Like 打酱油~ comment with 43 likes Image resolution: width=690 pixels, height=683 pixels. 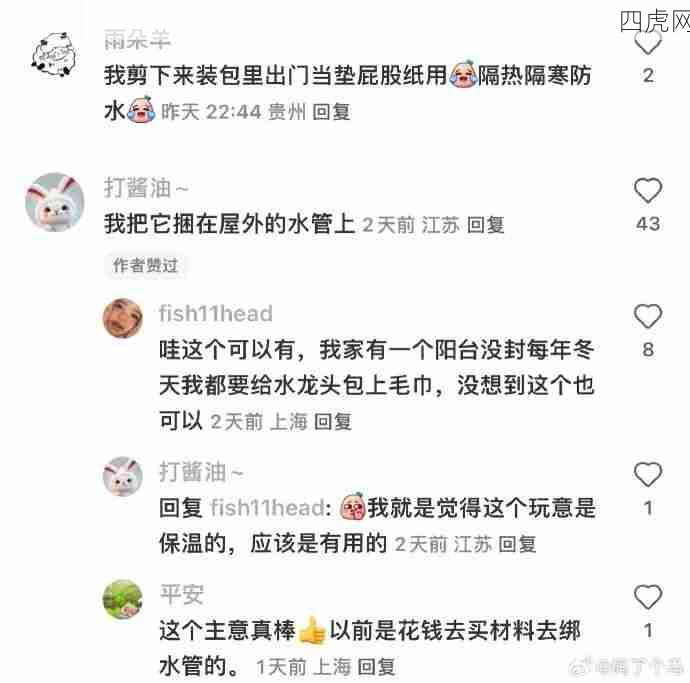pyautogui.click(x=648, y=190)
